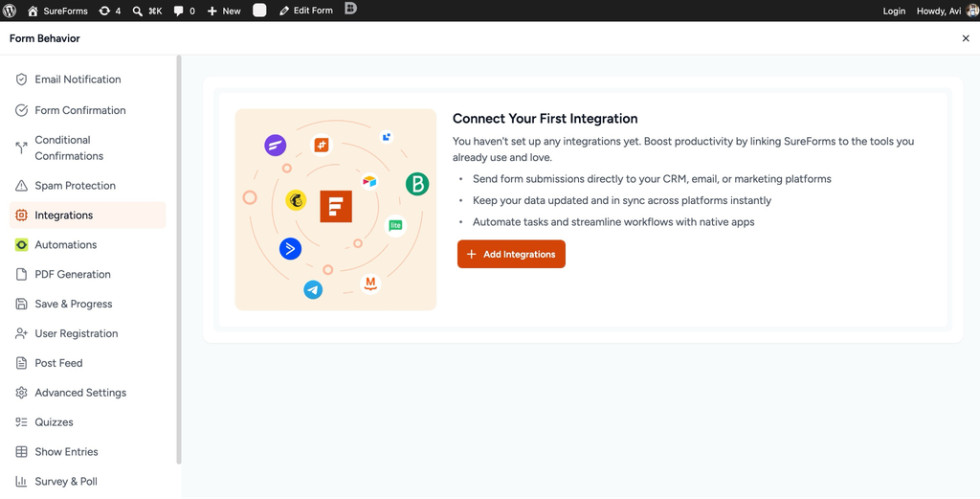Open the New content menu
The width and height of the screenshot is (980, 499).
pyautogui.click(x=224, y=11)
